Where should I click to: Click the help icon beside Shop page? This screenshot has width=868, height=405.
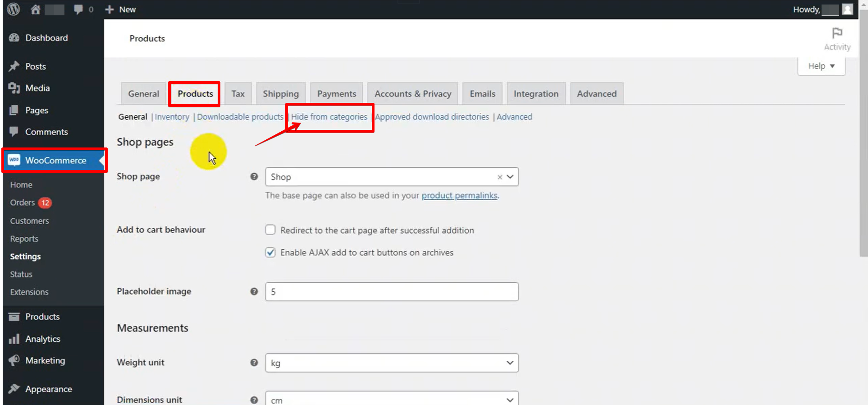click(x=254, y=177)
